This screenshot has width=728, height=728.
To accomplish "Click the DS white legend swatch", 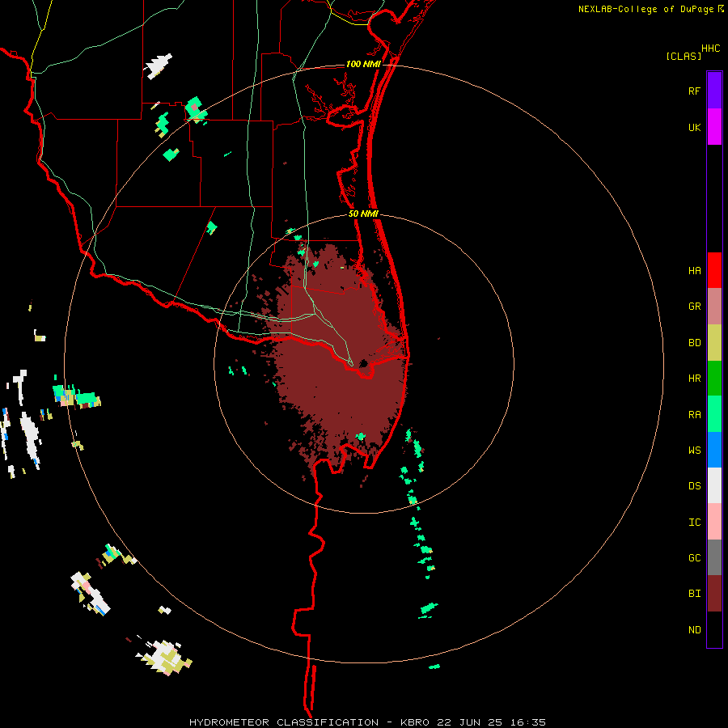I will (714, 485).
